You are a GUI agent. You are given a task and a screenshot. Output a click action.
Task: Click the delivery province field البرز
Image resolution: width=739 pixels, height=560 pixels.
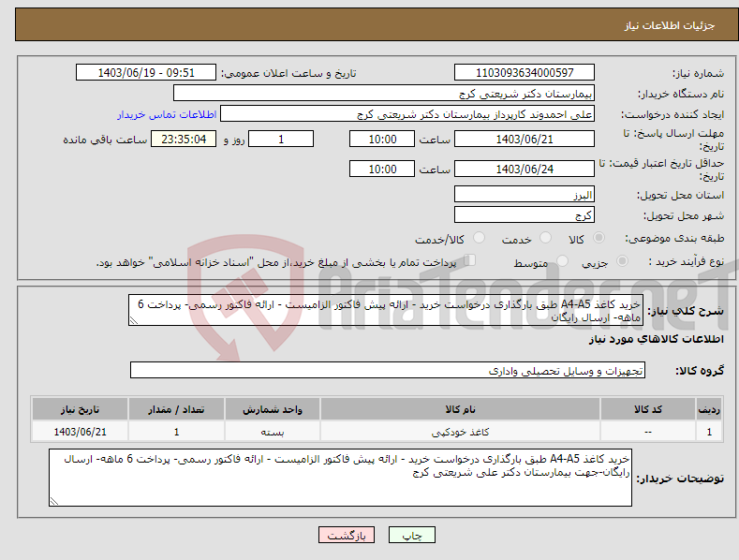click(x=525, y=194)
